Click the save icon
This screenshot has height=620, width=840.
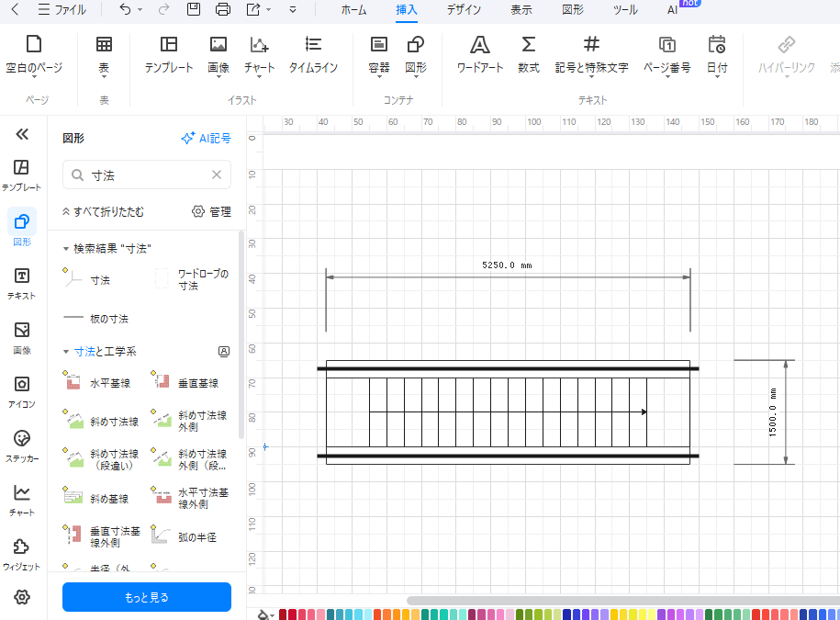tap(194, 9)
